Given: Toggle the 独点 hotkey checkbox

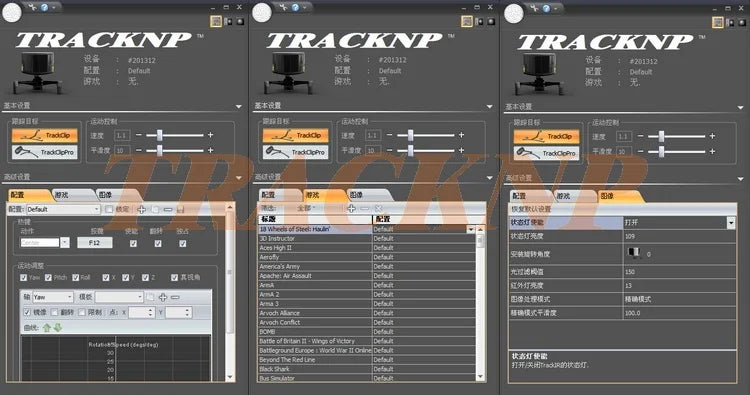Looking at the screenshot, I should tap(182, 243).
